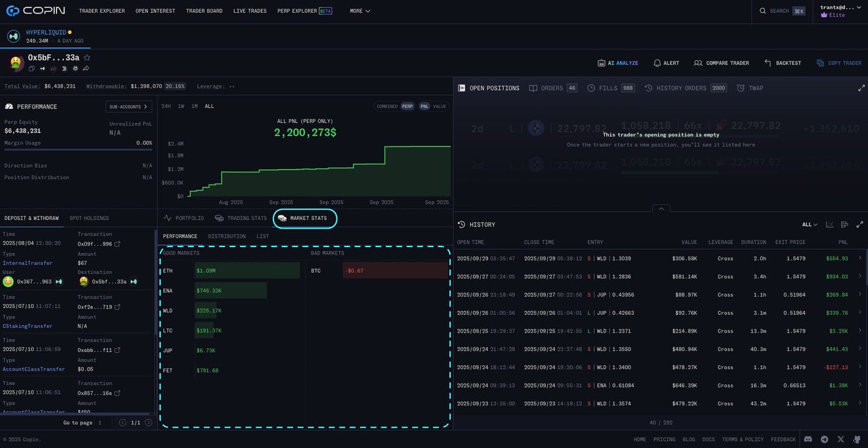Copy the trader address with copy icon
This screenshot has height=448, width=868.
(32, 69)
